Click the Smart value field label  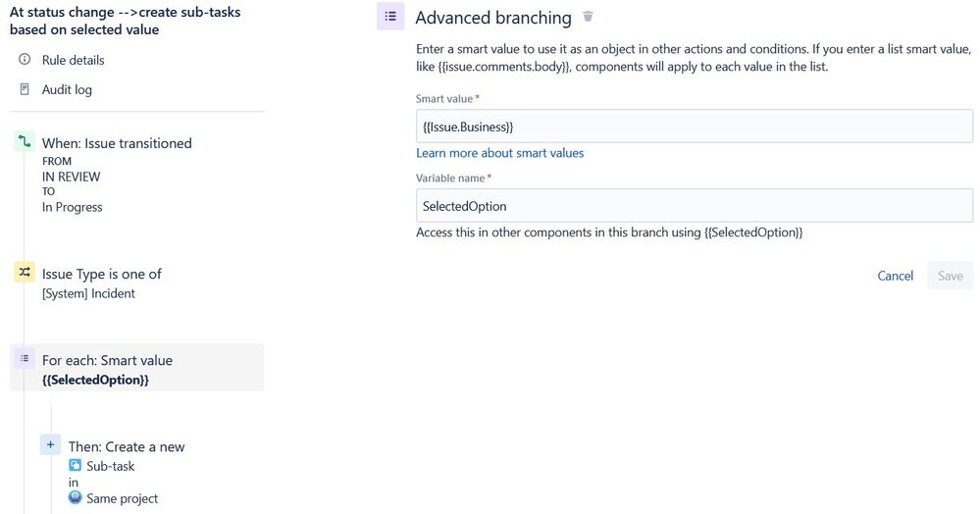[x=444, y=99]
